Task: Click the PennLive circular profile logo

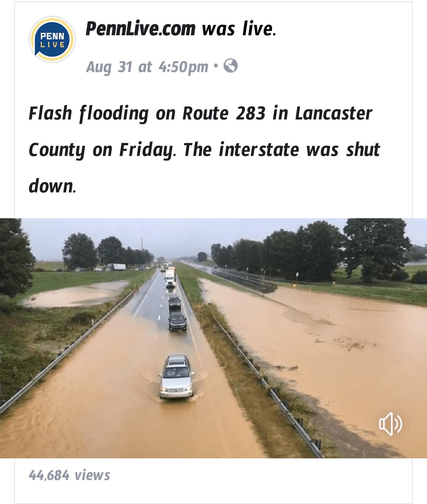Action: [52, 40]
